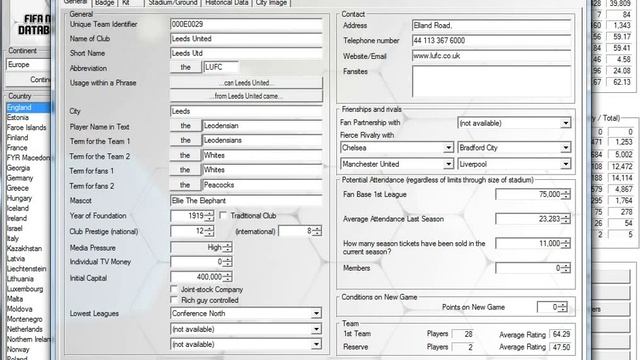640x360 pixels.
Task: Click 'the' button beside Leodensian
Action: point(185,126)
